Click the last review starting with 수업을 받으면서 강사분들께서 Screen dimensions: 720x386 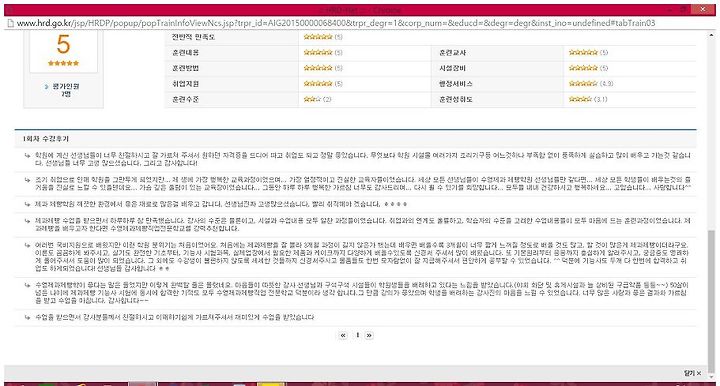(x=174, y=317)
